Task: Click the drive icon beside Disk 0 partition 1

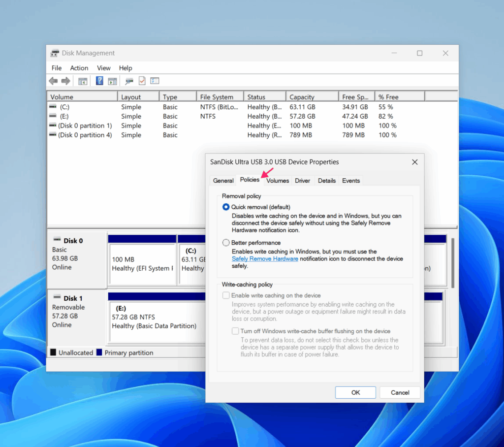Action: [x=53, y=125]
